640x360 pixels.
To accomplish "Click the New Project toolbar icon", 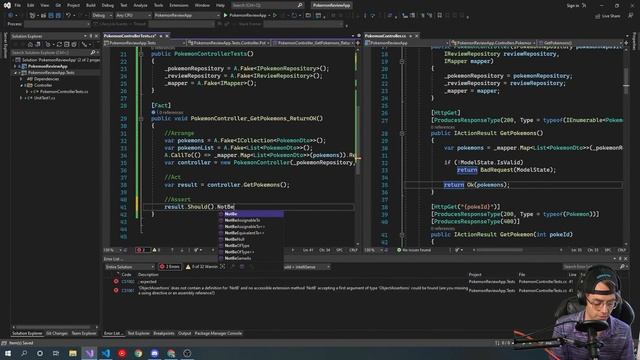I will (32, 15).
